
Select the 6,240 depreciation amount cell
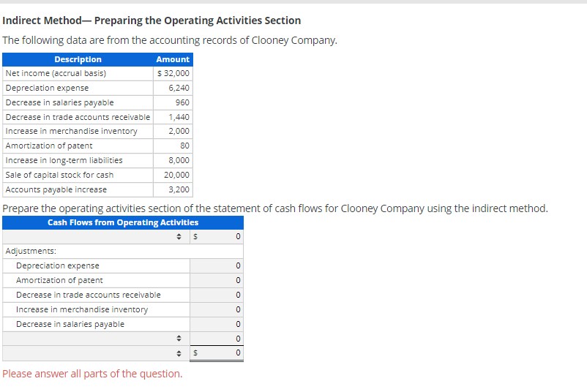[173, 88]
